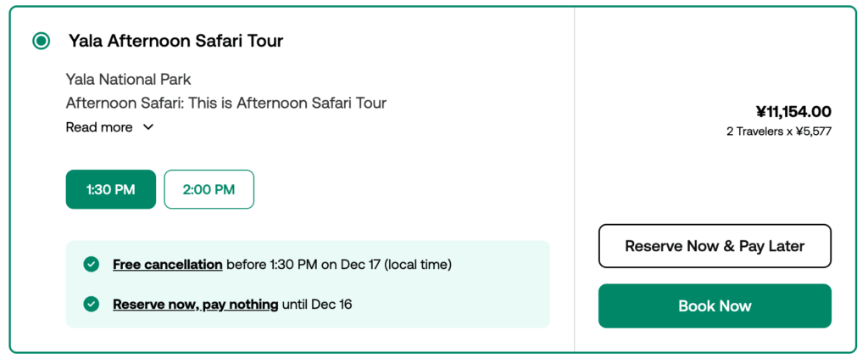868x364 pixels.
Task: Open the Free cancellation link
Action: [168, 265]
